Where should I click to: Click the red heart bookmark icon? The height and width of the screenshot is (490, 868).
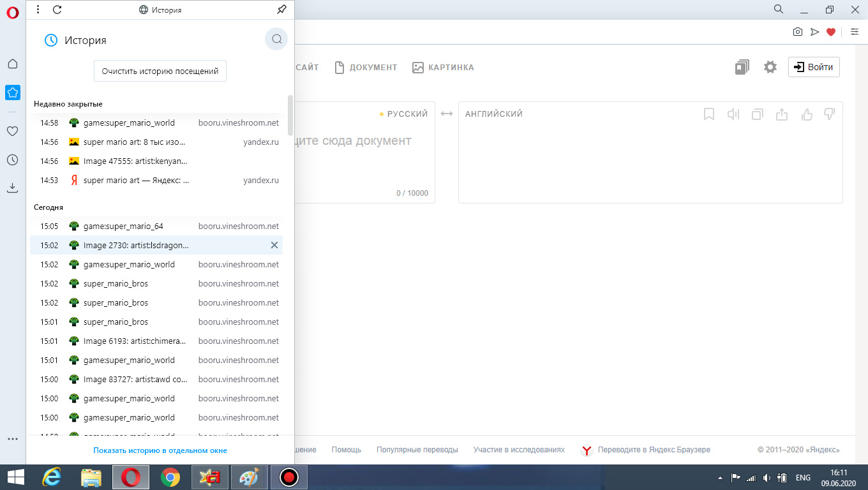click(x=831, y=32)
